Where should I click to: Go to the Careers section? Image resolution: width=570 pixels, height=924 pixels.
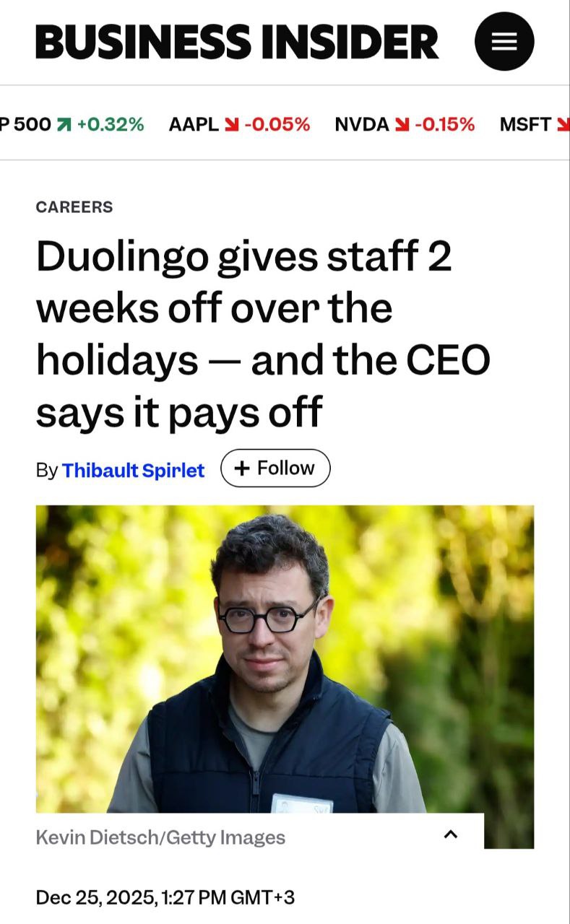pos(74,207)
